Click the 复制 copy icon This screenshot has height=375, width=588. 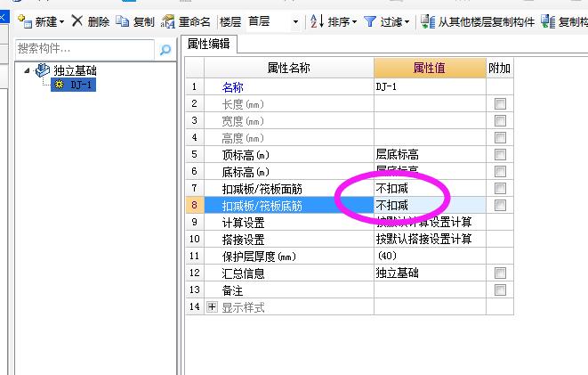click(x=122, y=21)
